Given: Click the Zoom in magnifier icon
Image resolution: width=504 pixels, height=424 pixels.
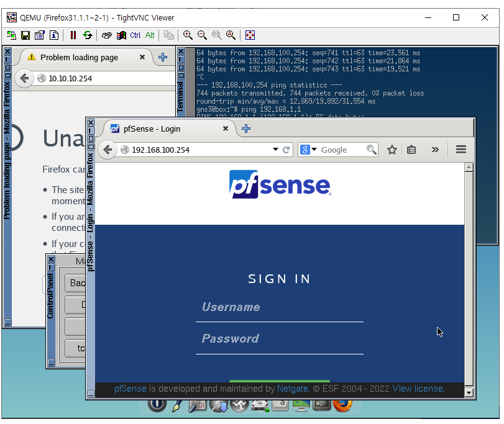Looking at the screenshot, I should pos(188,35).
